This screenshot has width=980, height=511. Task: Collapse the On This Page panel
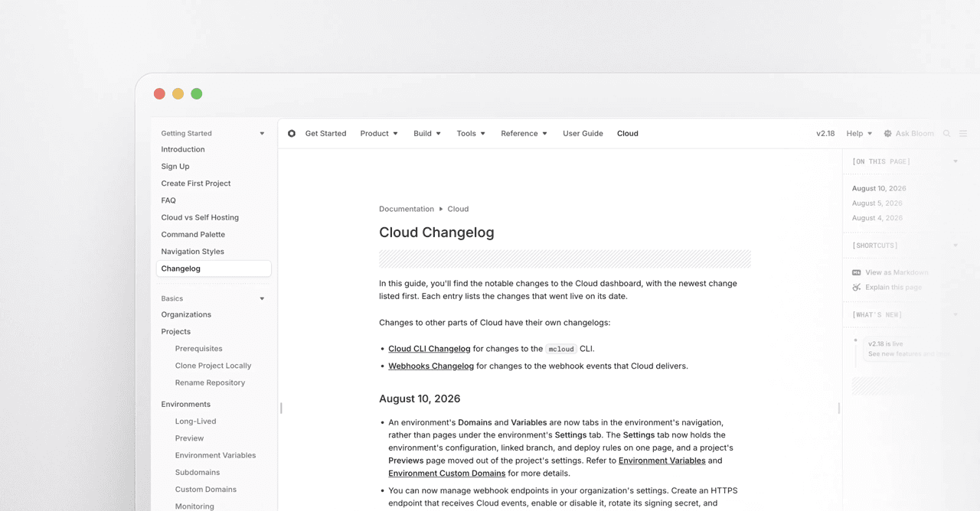(x=955, y=161)
